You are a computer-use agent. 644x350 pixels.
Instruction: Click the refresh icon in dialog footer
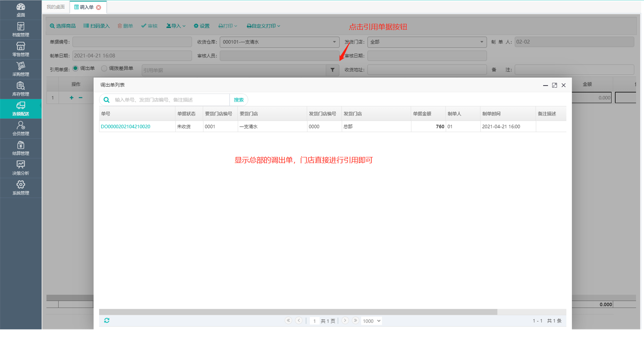coord(107,321)
